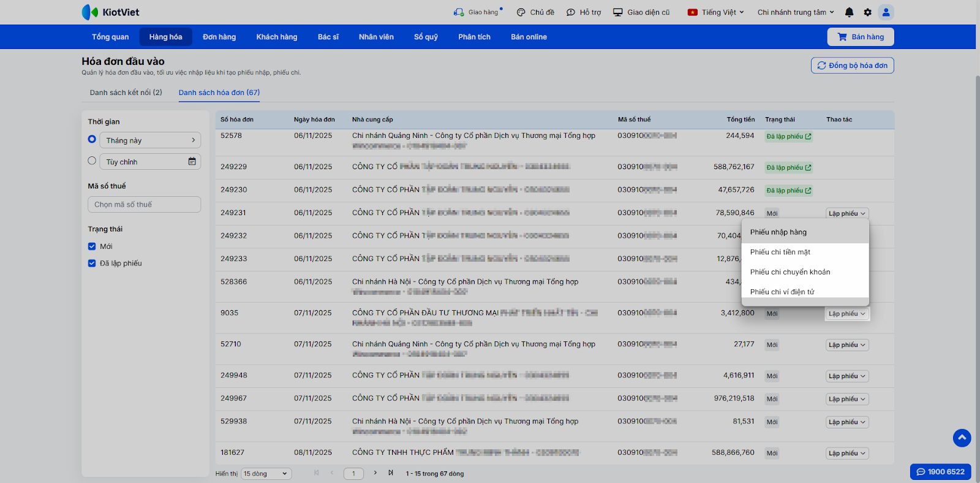
Task: Go to next page arrow
Action: [375, 473]
